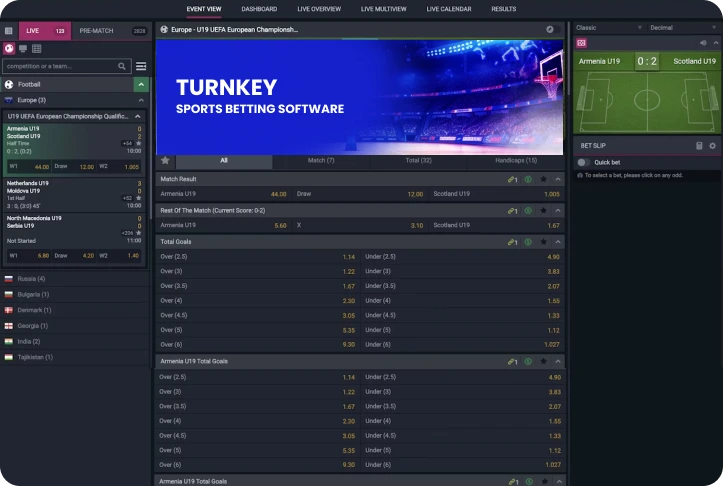Open LIVE OVERVIEW

pos(319,9)
